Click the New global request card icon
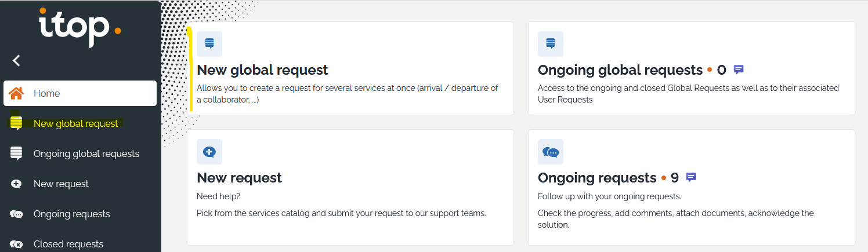The image size is (868, 252). tap(209, 43)
